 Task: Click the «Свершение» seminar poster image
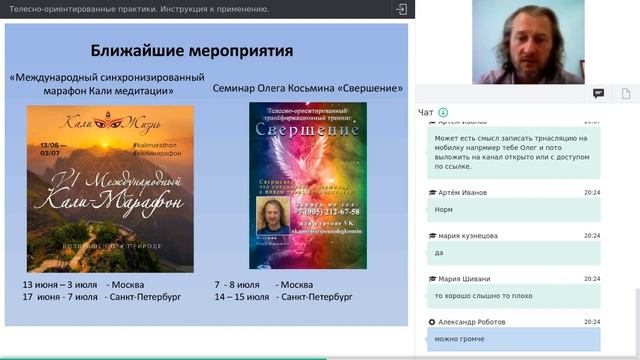[x=308, y=185]
